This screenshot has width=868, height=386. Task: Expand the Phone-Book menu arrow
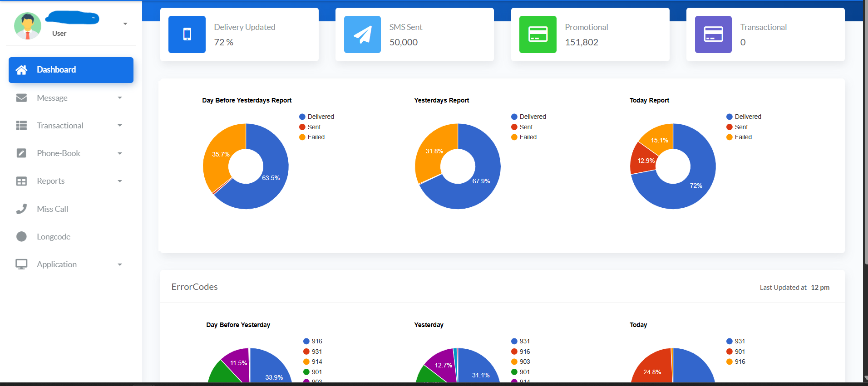120,153
